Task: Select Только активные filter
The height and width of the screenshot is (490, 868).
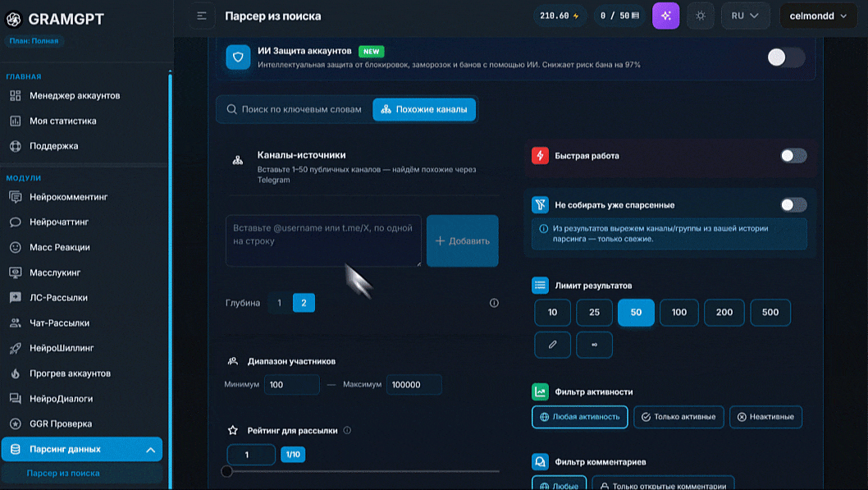Action: pyautogui.click(x=678, y=417)
